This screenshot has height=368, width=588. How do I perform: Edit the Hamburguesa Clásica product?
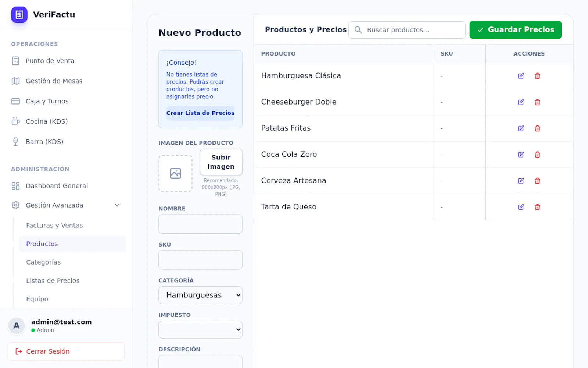521,76
